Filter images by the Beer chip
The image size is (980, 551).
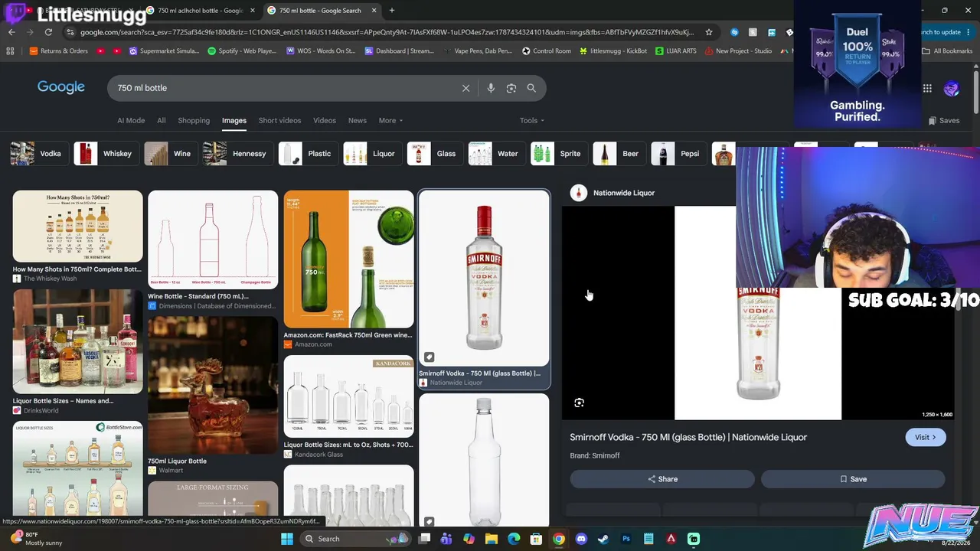pos(619,154)
